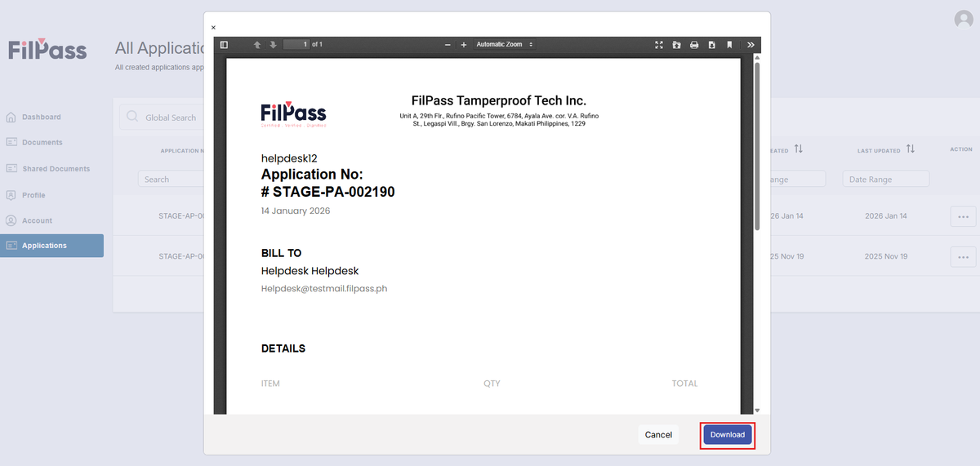980x466 pixels.
Task: Open PDF viewer tools double-chevron menu
Action: [751, 45]
